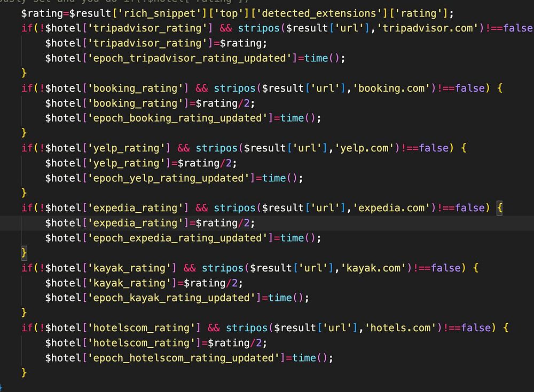
Task: Click 'epoch_hotelscom_rating_updated' array key
Action: click(184, 358)
